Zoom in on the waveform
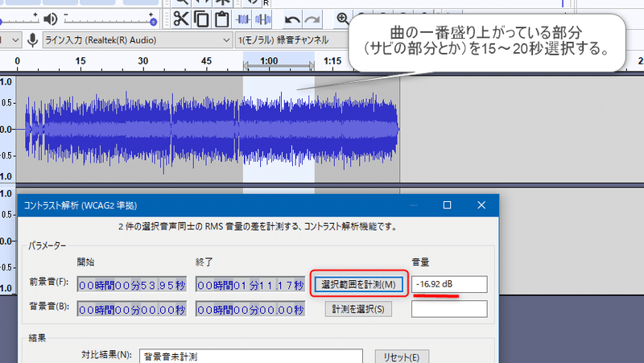This screenshot has height=363, width=644. pyautogui.click(x=342, y=19)
